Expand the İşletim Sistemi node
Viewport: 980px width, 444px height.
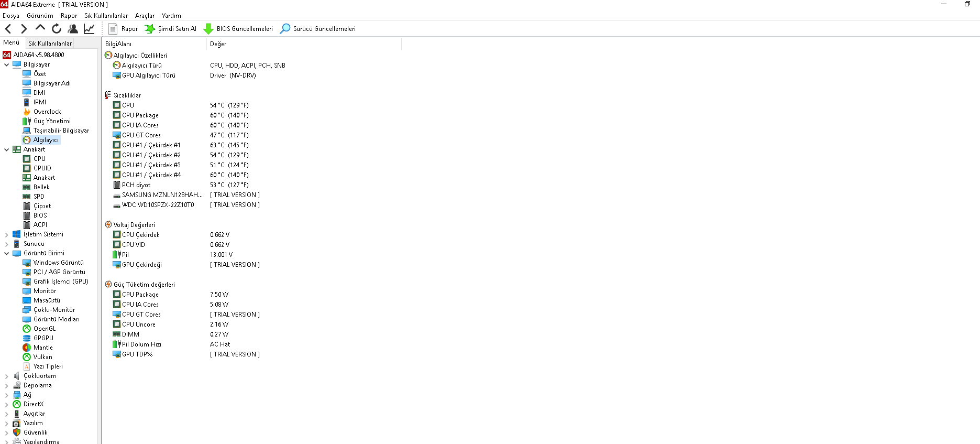[x=6, y=235]
